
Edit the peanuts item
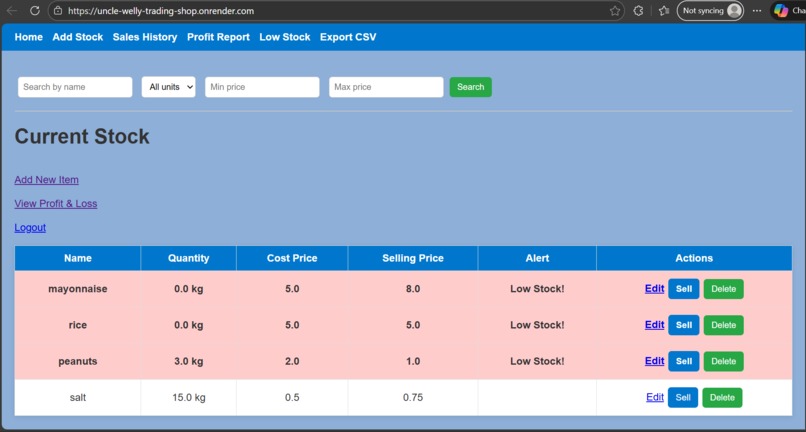654,361
